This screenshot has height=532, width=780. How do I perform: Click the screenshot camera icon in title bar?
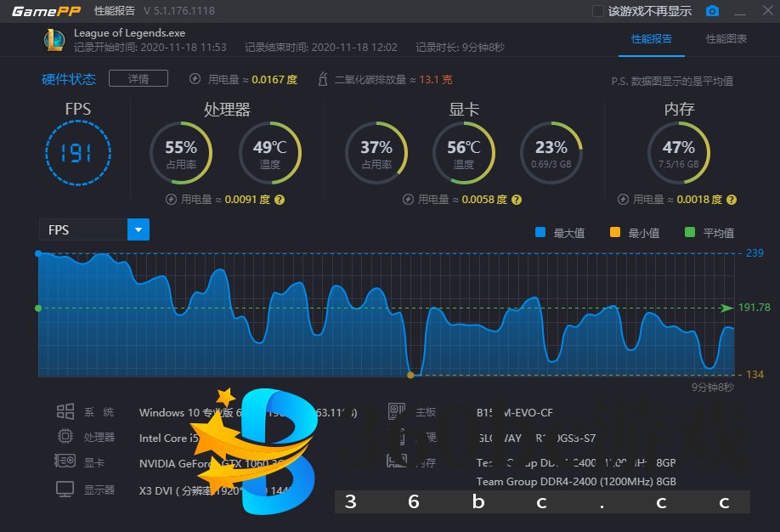(x=712, y=11)
